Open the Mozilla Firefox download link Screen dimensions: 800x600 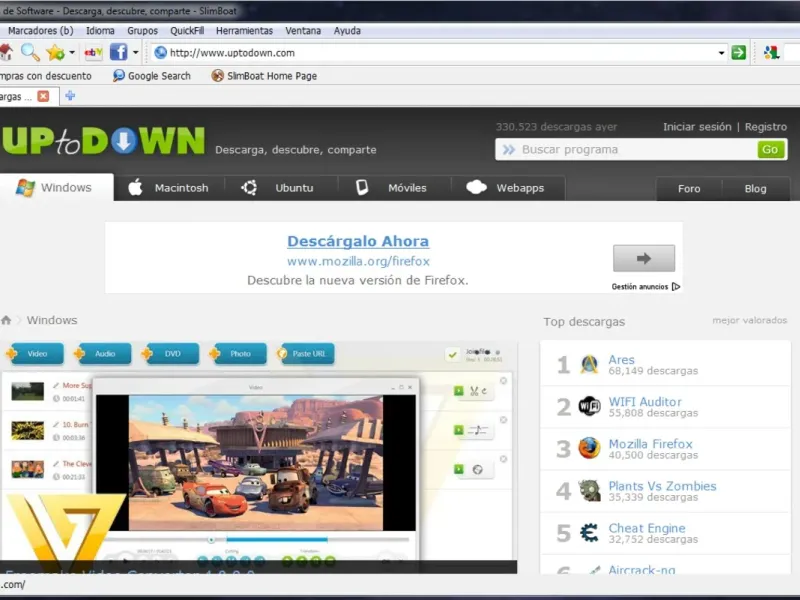tap(651, 443)
